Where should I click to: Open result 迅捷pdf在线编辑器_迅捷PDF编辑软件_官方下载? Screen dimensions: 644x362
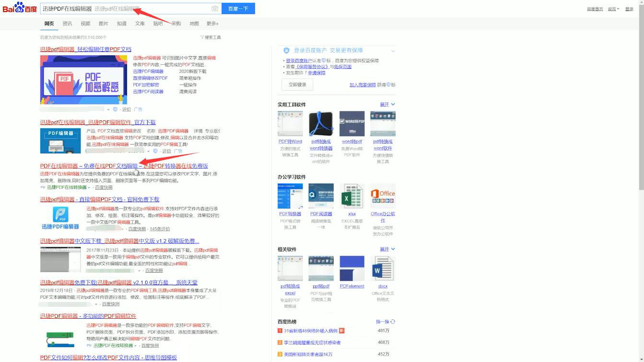pyautogui.click(x=98, y=122)
